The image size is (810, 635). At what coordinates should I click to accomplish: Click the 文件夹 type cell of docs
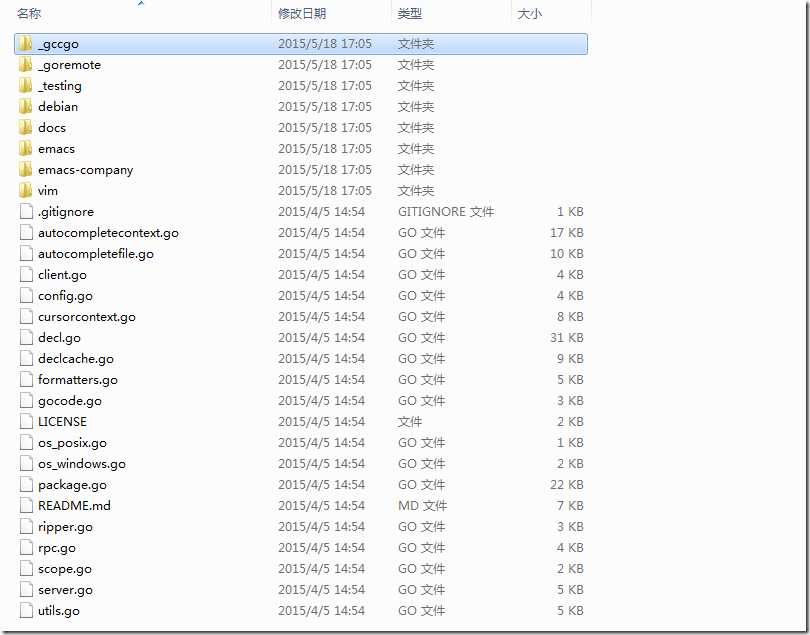click(x=416, y=128)
